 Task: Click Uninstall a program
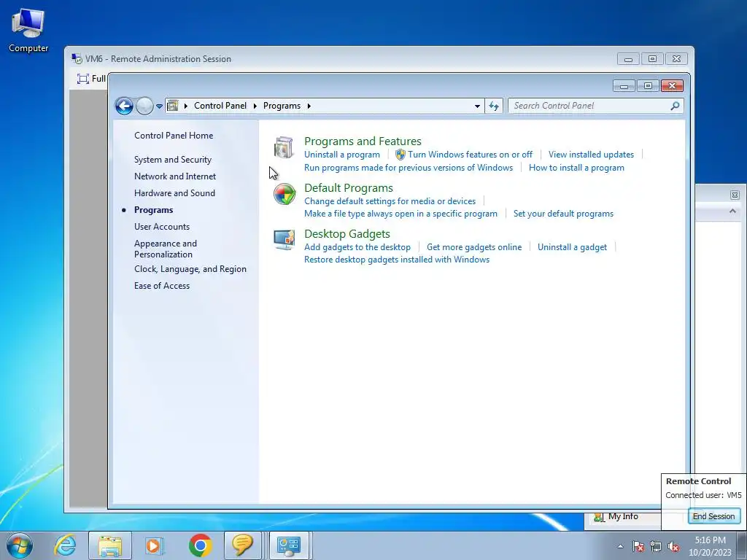[341, 155]
